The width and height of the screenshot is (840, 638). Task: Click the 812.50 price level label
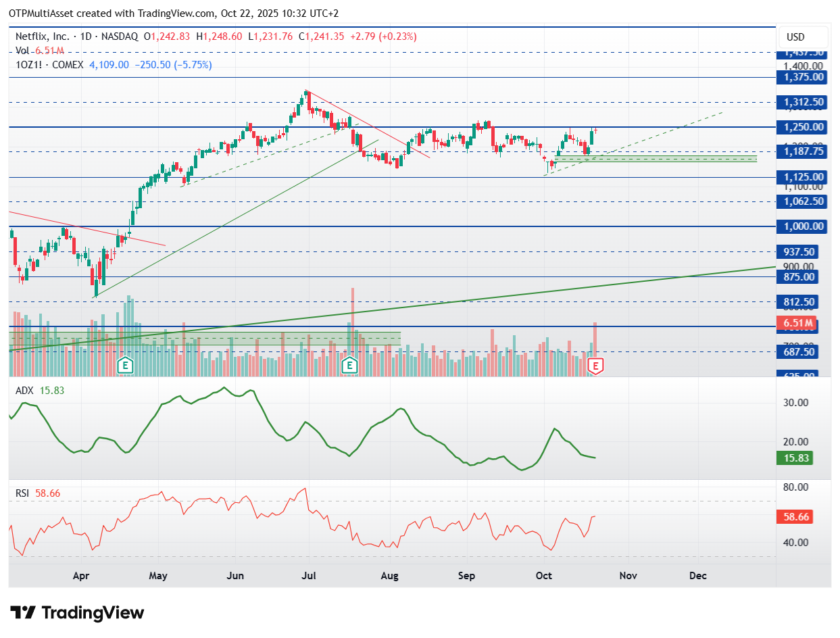pos(802,301)
